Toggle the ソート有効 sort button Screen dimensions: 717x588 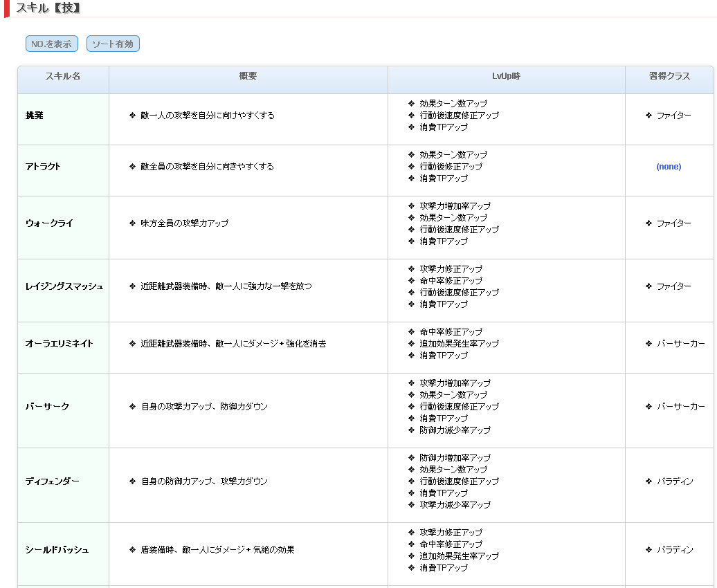coord(113,44)
